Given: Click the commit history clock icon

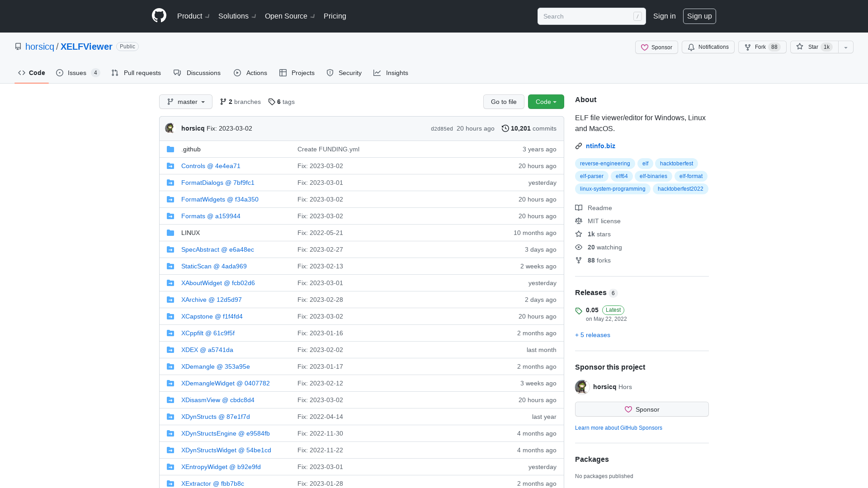Looking at the screenshot, I should coord(505,128).
